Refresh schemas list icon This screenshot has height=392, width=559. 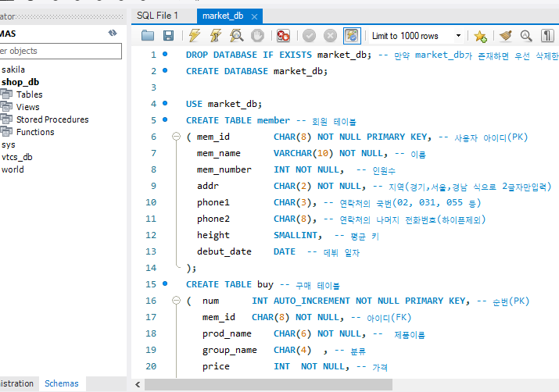(x=113, y=33)
